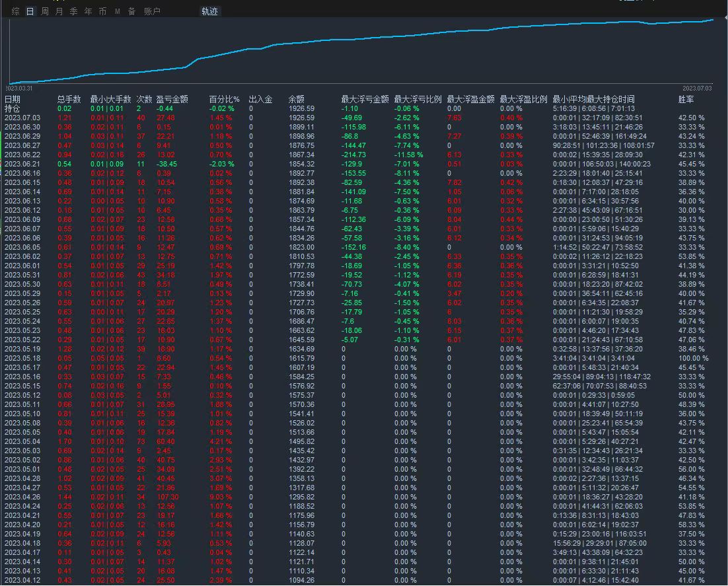Screen dimensions: 728x586
Task: Click the M tab in period bar
Action: point(118,11)
